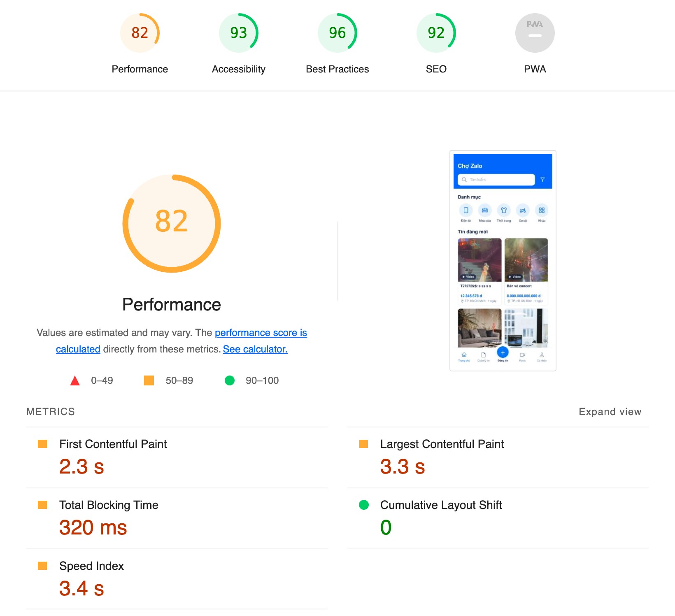
Task: Click orange status square beside Largest Contentful Paint
Action: coord(363,444)
